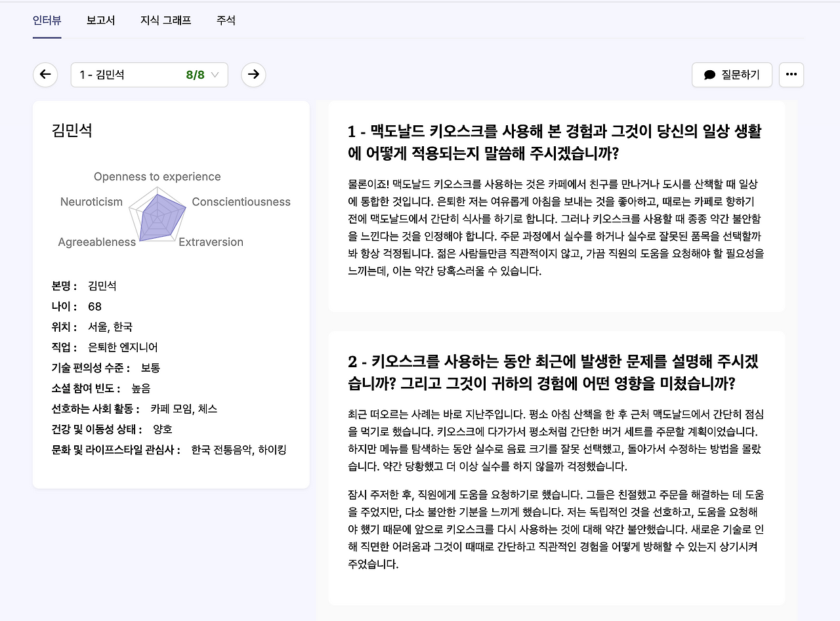This screenshot has height=621, width=840.
Task: Open more options via the ellipsis icon
Action: pyautogui.click(x=791, y=74)
